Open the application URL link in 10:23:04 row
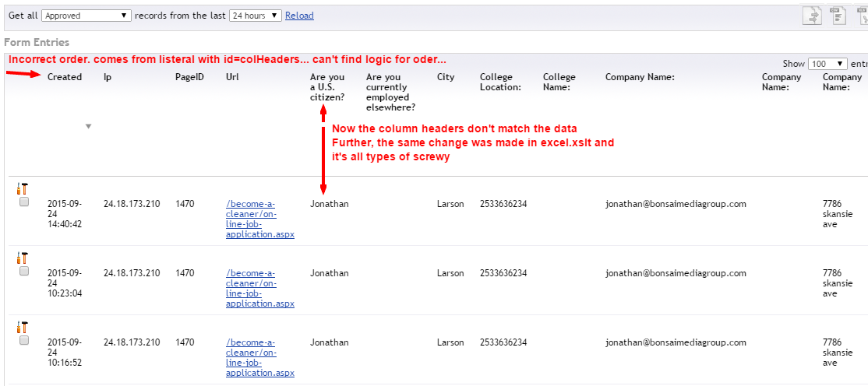The image size is (868, 386). click(259, 289)
